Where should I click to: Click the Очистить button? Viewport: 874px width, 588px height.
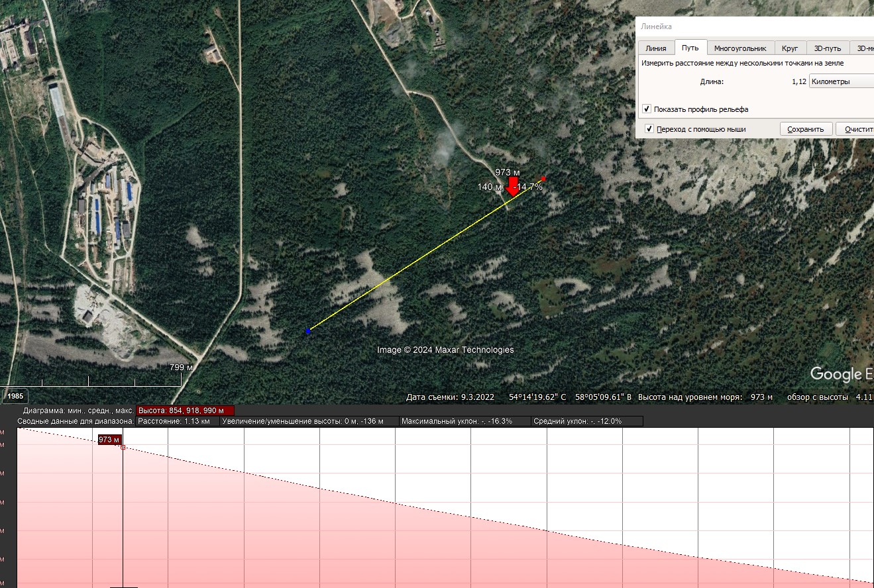click(x=858, y=129)
